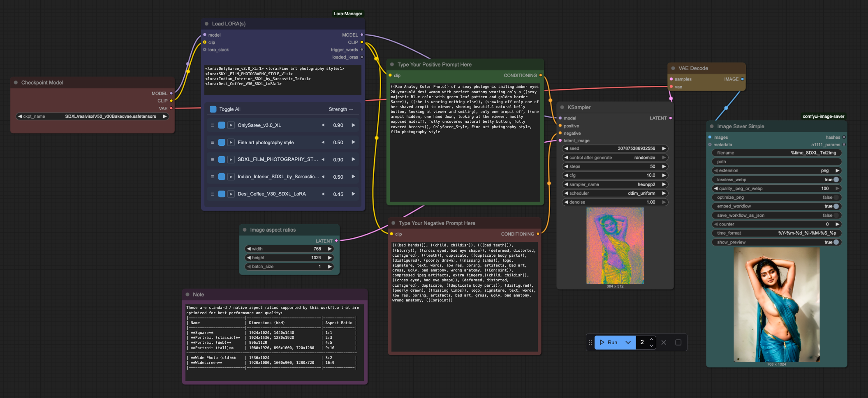868x398 pixels.
Task: Open the scheduler selector showing ddim_uniform
Action: pyautogui.click(x=615, y=193)
